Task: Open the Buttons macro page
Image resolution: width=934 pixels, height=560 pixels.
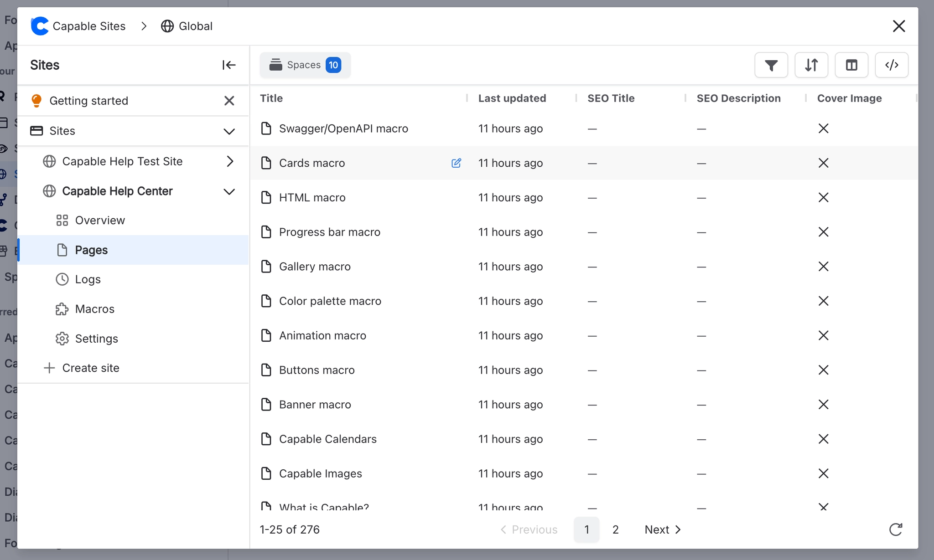Action: click(x=317, y=370)
